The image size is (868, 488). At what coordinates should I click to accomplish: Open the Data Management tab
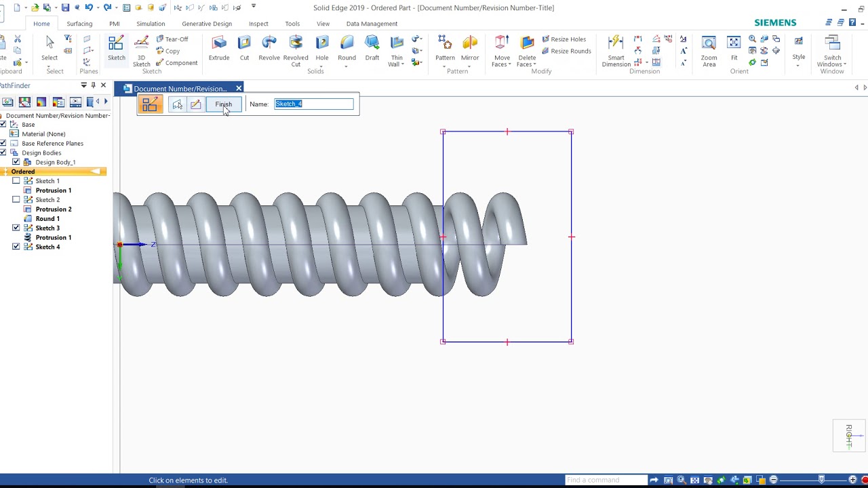click(x=372, y=24)
